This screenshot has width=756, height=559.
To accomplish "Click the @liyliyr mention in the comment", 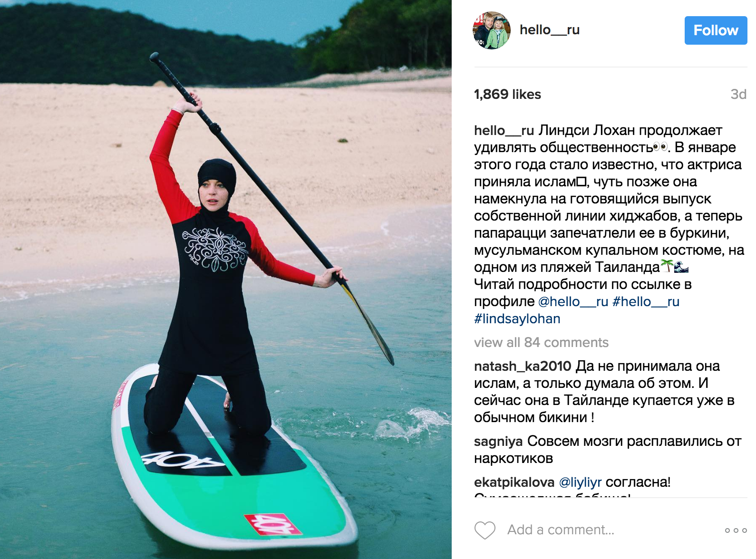I will [x=580, y=482].
